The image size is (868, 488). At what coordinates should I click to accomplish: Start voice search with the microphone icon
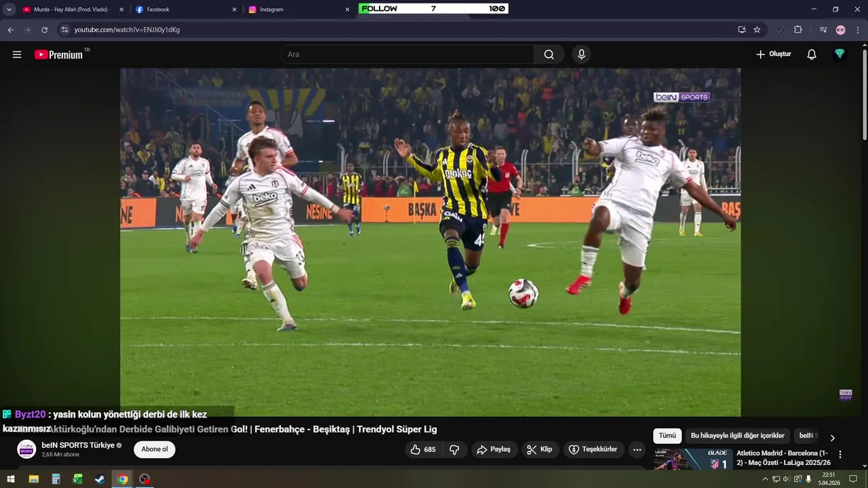tap(581, 54)
